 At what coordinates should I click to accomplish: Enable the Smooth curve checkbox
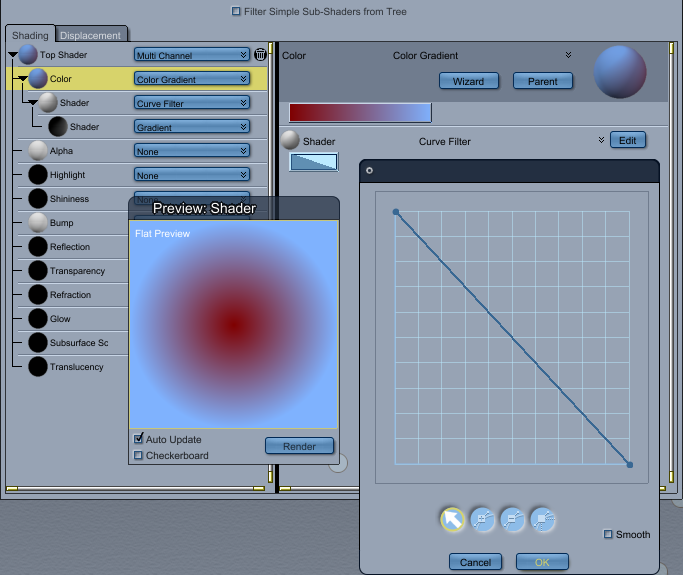point(608,534)
